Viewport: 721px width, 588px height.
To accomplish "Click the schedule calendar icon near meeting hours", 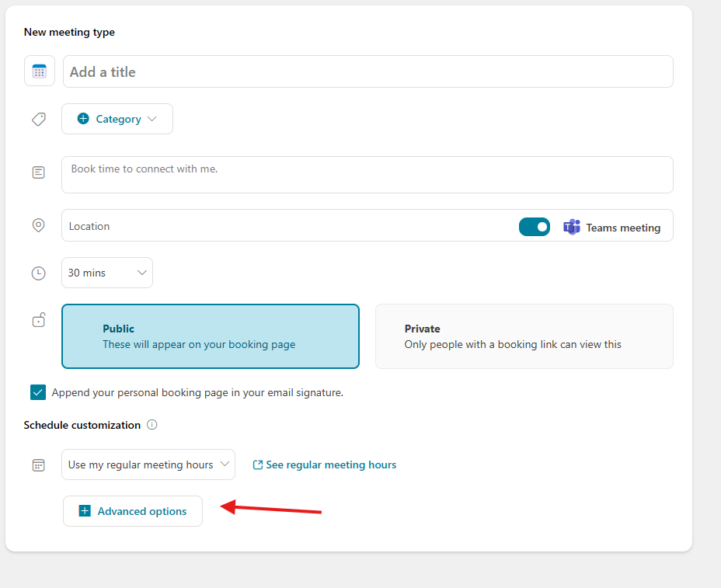I will (x=39, y=465).
